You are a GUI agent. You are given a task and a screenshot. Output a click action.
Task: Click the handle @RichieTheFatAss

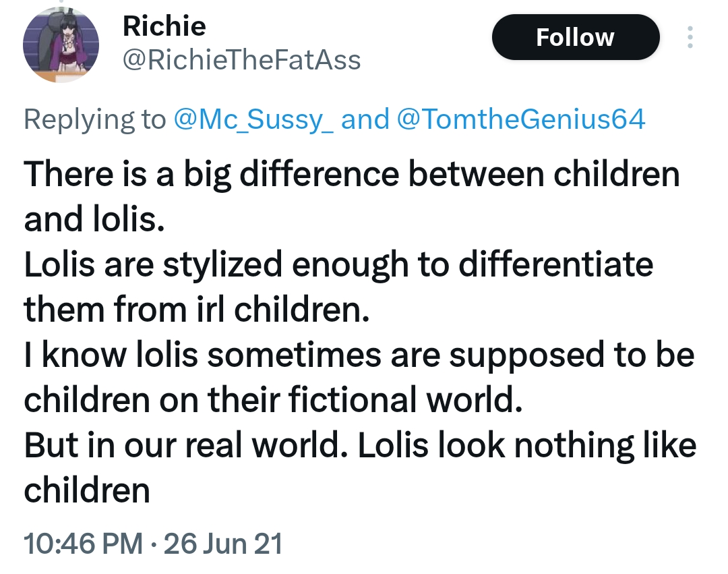point(242,60)
